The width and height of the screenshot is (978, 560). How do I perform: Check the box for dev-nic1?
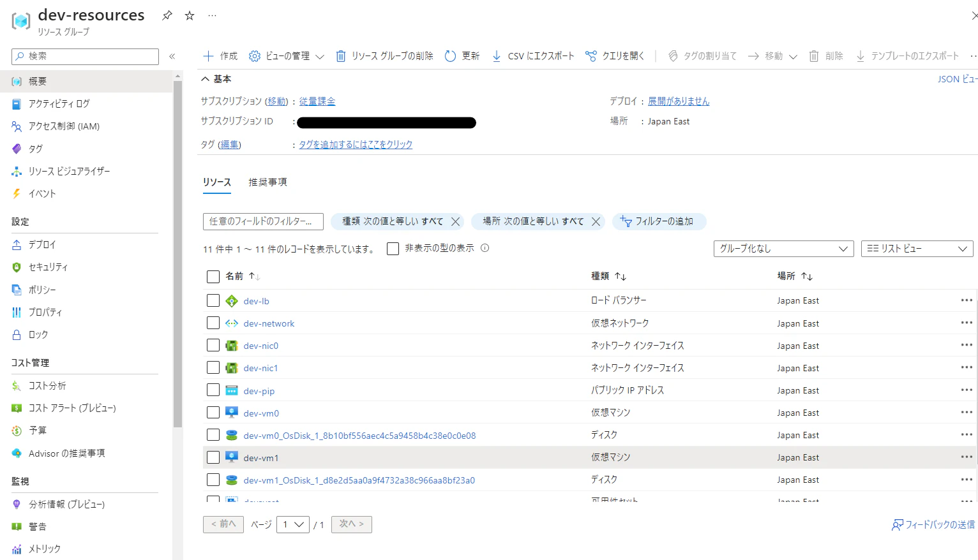pyautogui.click(x=213, y=367)
